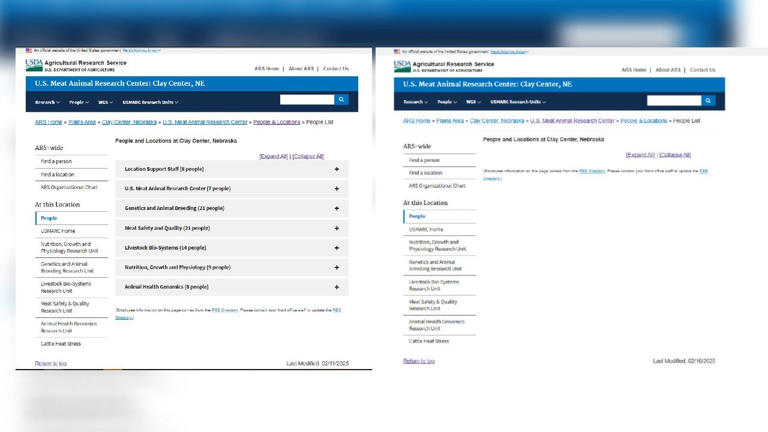Expand Location Support Staff section plus icon

click(x=336, y=169)
